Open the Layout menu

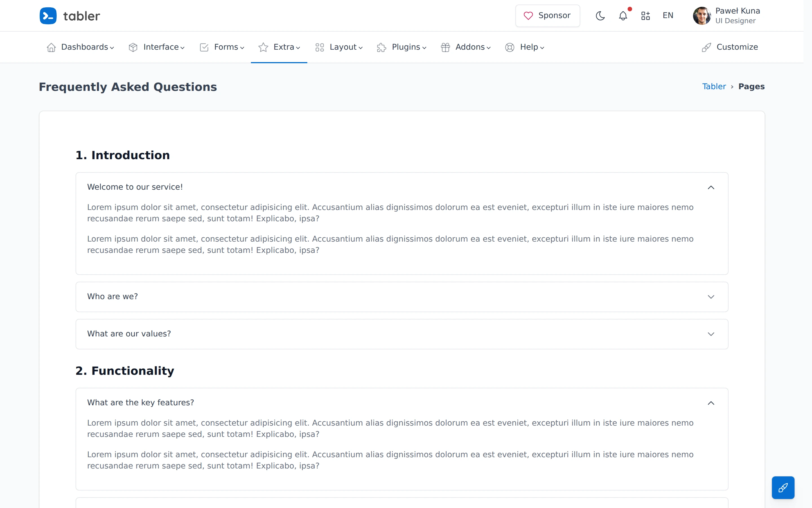[x=339, y=47]
